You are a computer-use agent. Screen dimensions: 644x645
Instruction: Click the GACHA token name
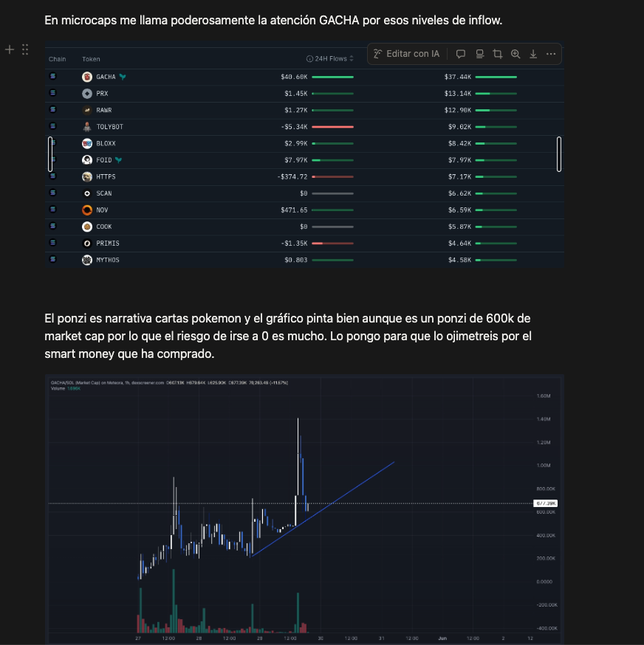106,77
